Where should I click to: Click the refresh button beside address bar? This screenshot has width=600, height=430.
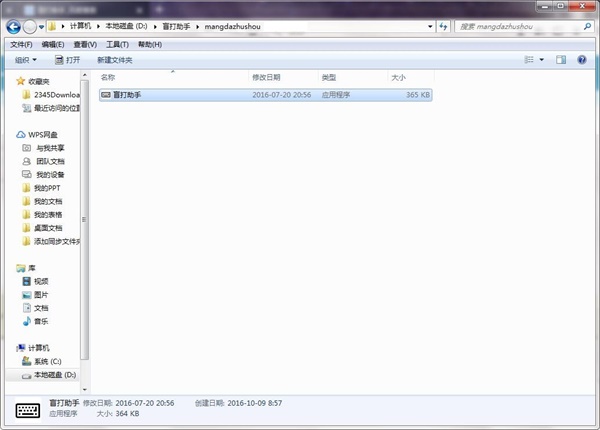(443, 26)
